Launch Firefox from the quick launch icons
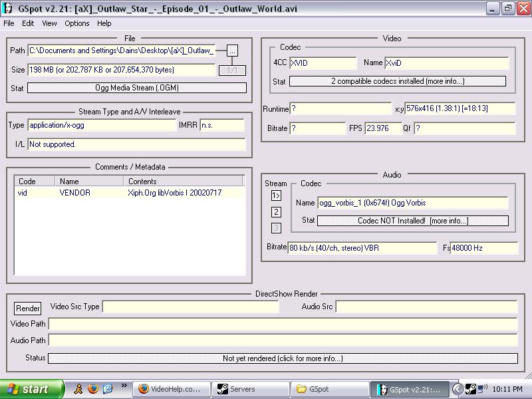This screenshot has height=399, width=532. [x=93, y=389]
